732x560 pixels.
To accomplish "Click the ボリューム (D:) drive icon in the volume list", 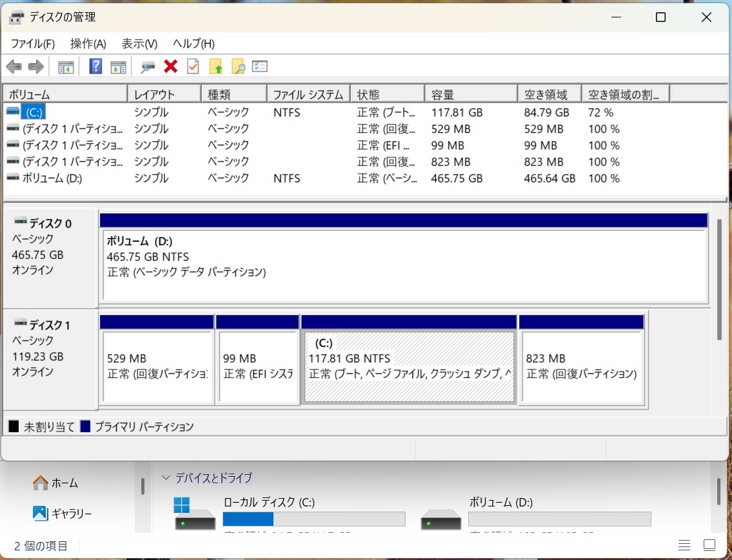I will pyautogui.click(x=13, y=178).
